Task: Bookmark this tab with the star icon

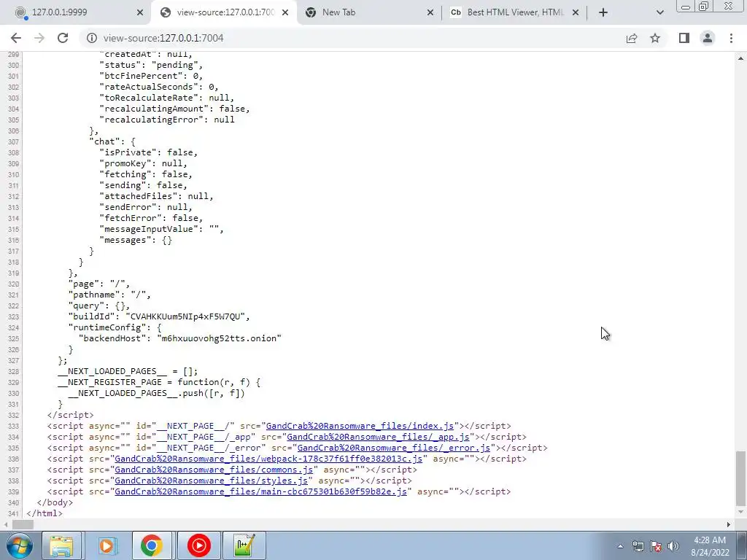Action: coord(656,38)
